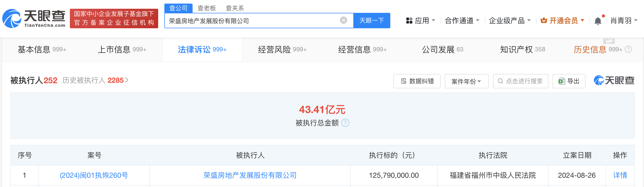Viewport: 644px width, 187px height.
Task: Expand the 案件年份 dropdown
Action: (x=466, y=81)
